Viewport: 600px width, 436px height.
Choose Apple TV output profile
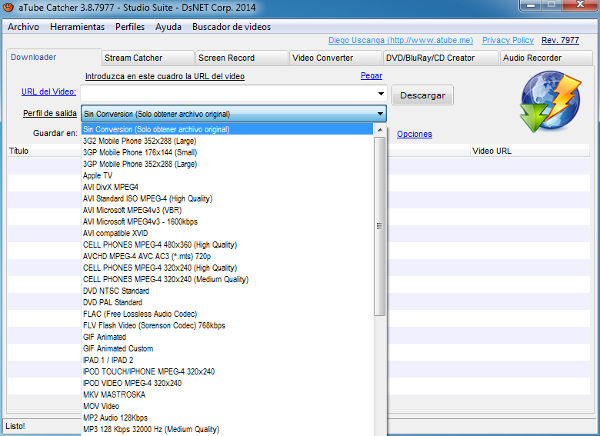[98, 175]
